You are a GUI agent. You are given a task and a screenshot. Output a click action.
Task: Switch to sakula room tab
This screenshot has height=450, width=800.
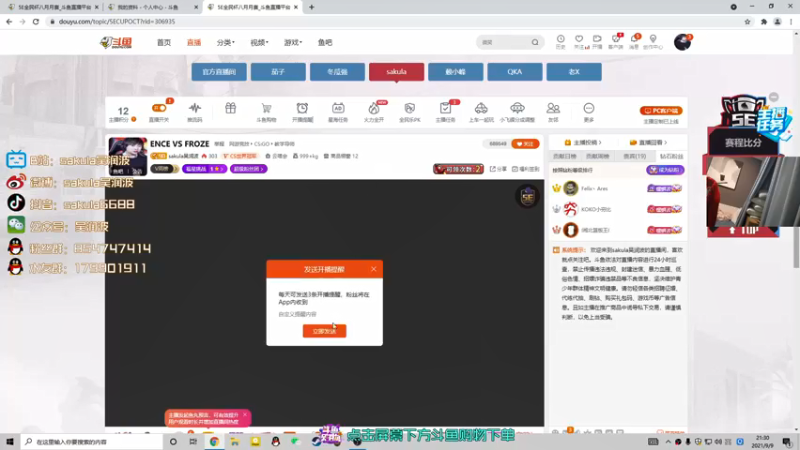click(x=396, y=72)
